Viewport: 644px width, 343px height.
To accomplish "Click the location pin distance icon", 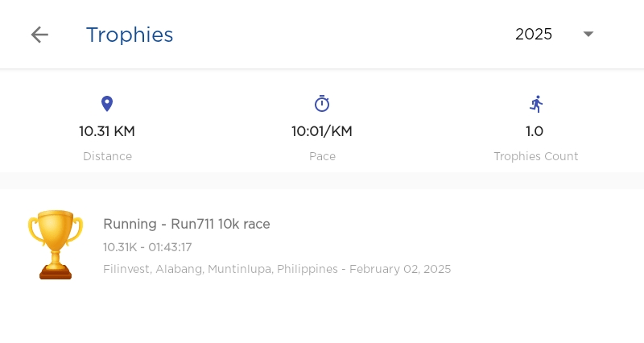I will pos(107,104).
